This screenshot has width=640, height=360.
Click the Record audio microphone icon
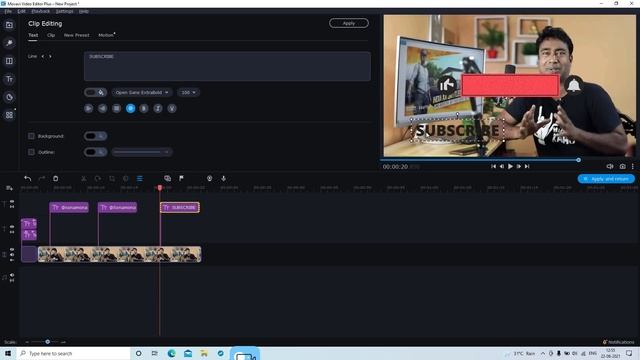coord(223,178)
